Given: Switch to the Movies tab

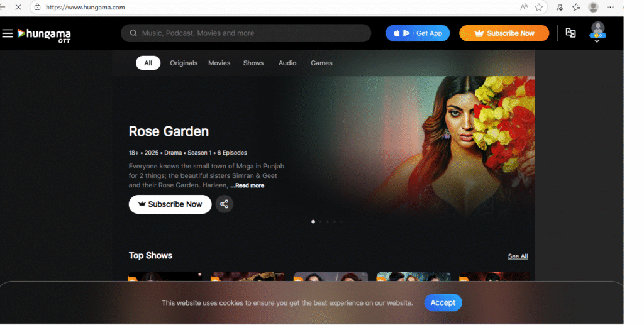Looking at the screenshot, I should tap(219, 63).
